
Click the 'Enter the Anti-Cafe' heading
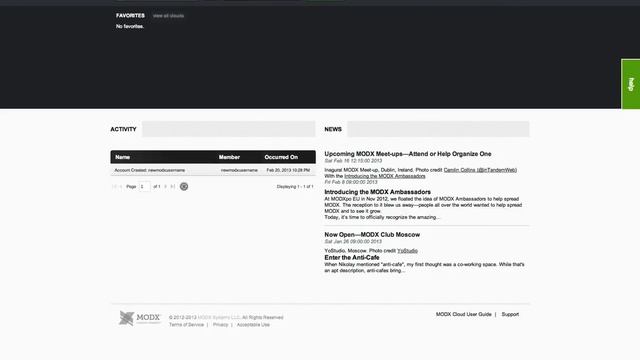pos(352,258)
